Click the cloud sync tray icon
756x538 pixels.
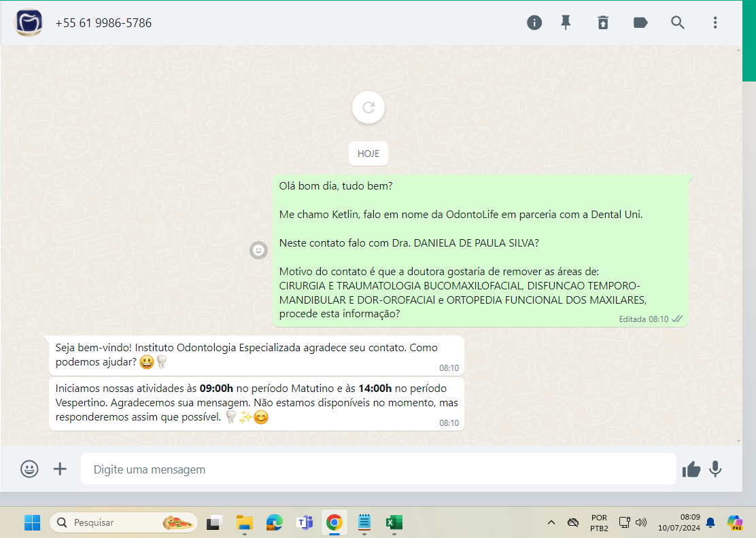click(x=573, y=522)
